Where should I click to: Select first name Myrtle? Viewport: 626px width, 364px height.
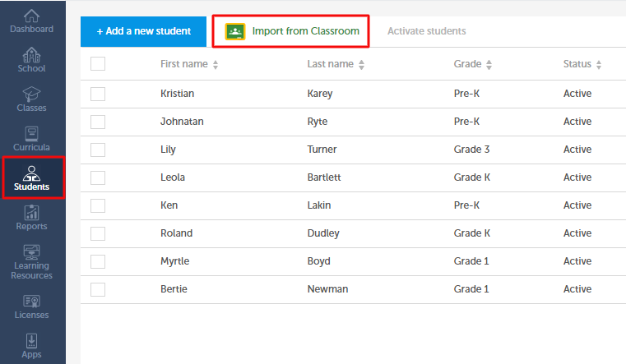(175, 261)
